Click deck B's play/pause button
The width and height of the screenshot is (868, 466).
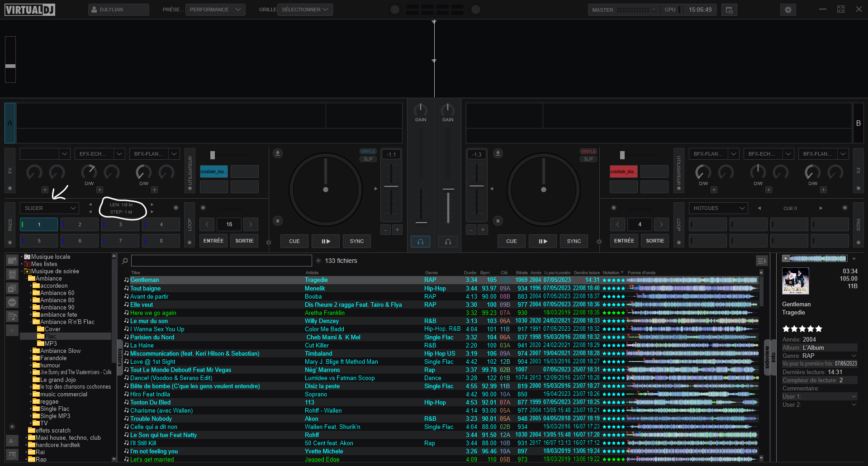coord(543,241)
